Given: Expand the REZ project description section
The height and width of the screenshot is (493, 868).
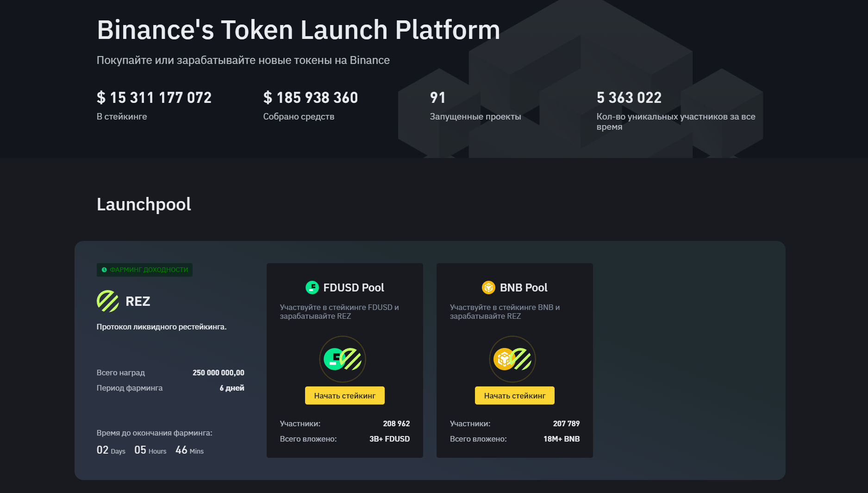Looking at the screenshot, I should 162,326.
